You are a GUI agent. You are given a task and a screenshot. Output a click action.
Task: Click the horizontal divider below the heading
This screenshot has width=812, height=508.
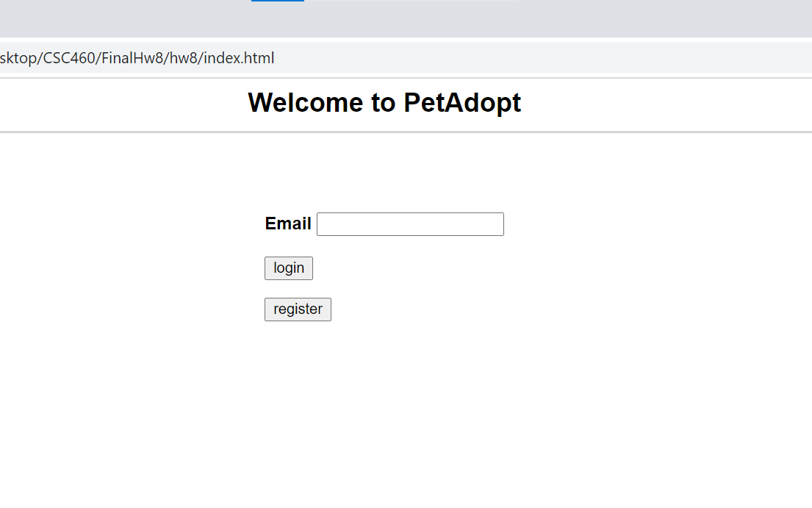(x=406, y=132)
